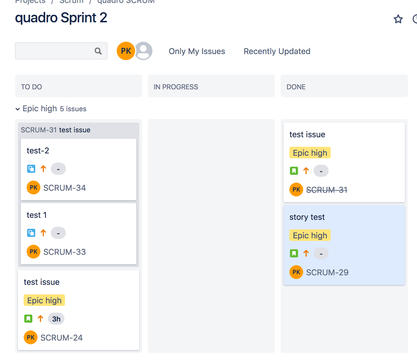Click PK avatar on SCRUM-29 card
The width and height of the screenshot is (417, 360).
click(x=296, y=272)
